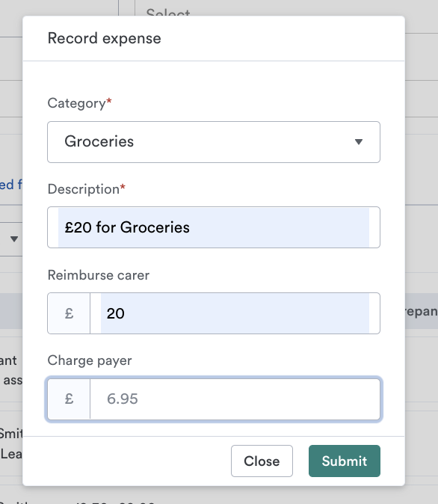438x504 pixels.
Task: Click the highlighted background row right of dialog
Action: tap(422, 311)
